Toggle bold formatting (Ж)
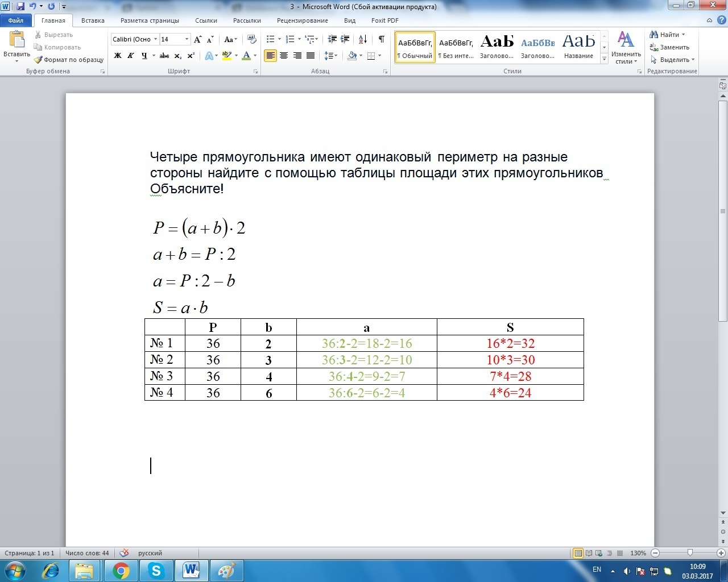Screen dimensions: 728x582 (x=118, y=56)
